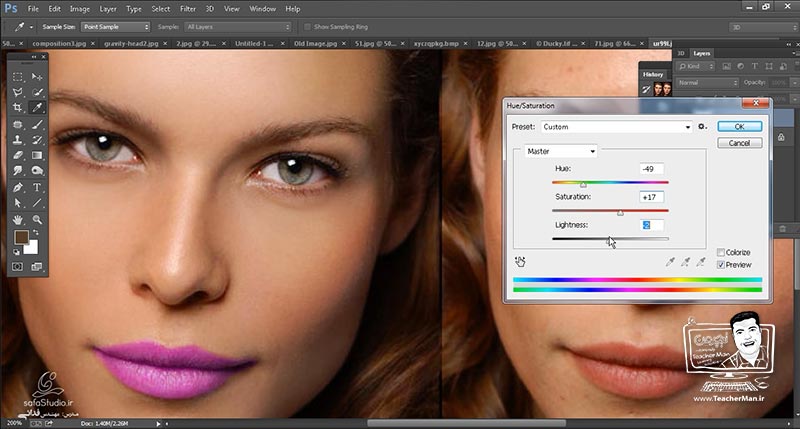Screen dimensions: 800x429
Task: Select the Sponge tool
Action: point(37,170)
